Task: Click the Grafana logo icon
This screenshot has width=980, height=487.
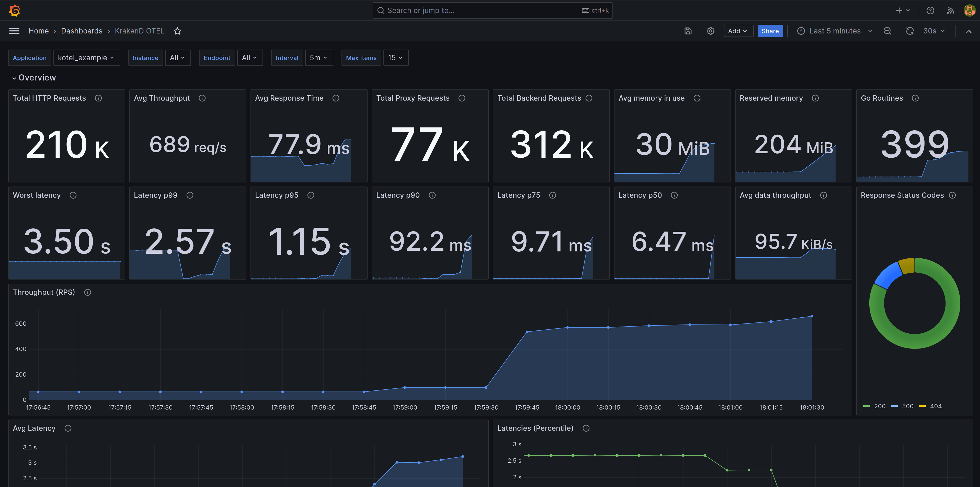Action: point(15,10)
